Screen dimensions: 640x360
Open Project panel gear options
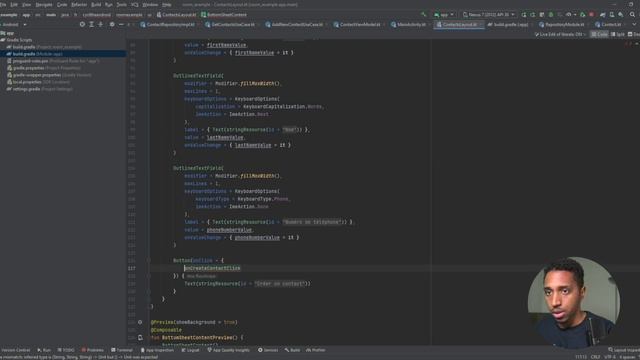tap(112, 24)
